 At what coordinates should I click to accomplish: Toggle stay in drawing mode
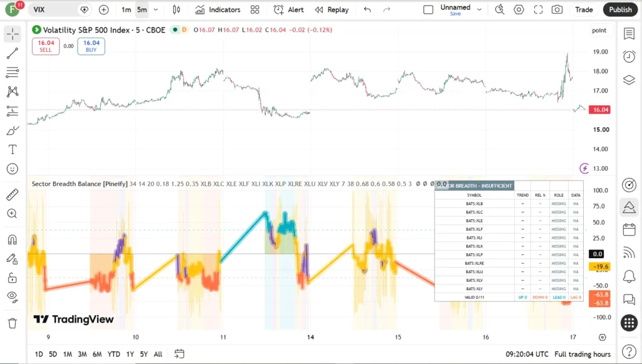[x=13, y=259]
